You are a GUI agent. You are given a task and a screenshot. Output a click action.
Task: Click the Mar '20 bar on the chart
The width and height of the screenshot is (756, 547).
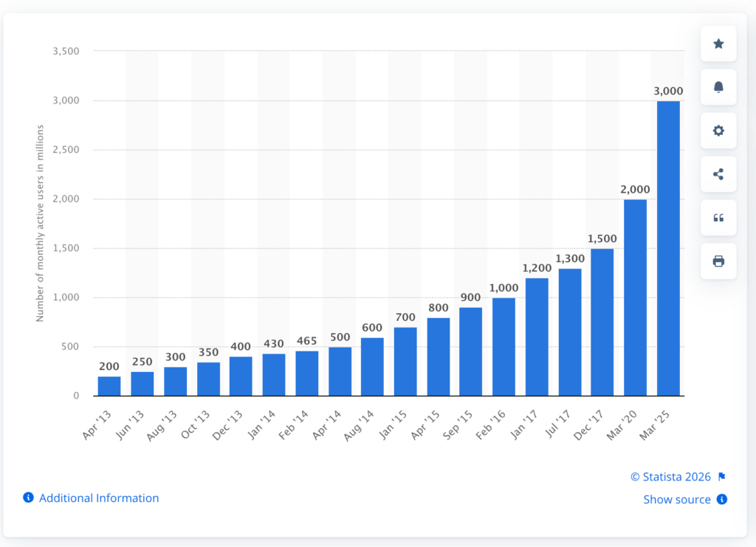636,295
